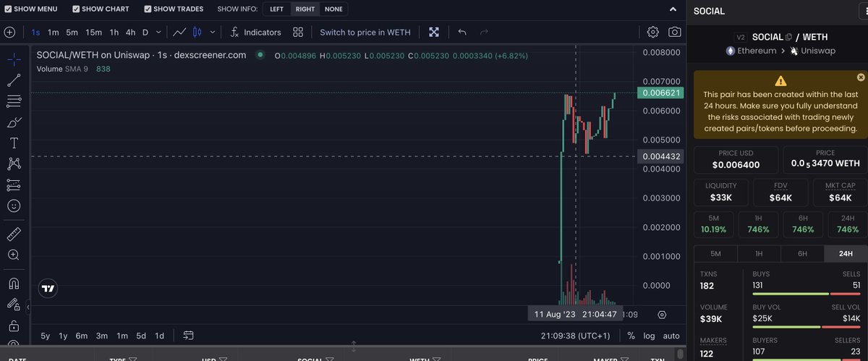The image size is (868, 361).
Task: Set show info to NONE
Action: [x=333, y=9]
